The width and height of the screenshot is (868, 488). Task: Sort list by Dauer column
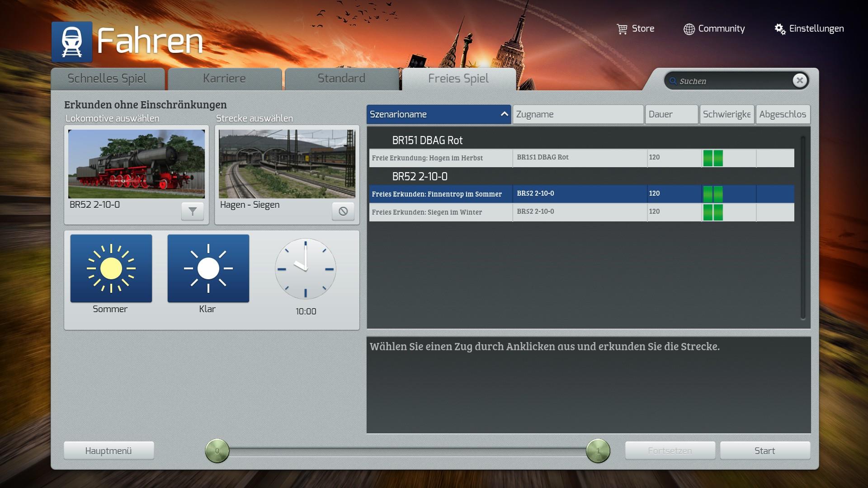671,114
